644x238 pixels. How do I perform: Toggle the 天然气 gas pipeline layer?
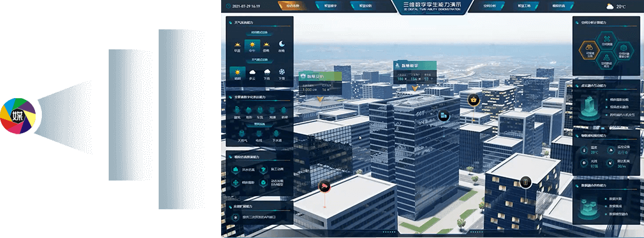coord(242,135)
